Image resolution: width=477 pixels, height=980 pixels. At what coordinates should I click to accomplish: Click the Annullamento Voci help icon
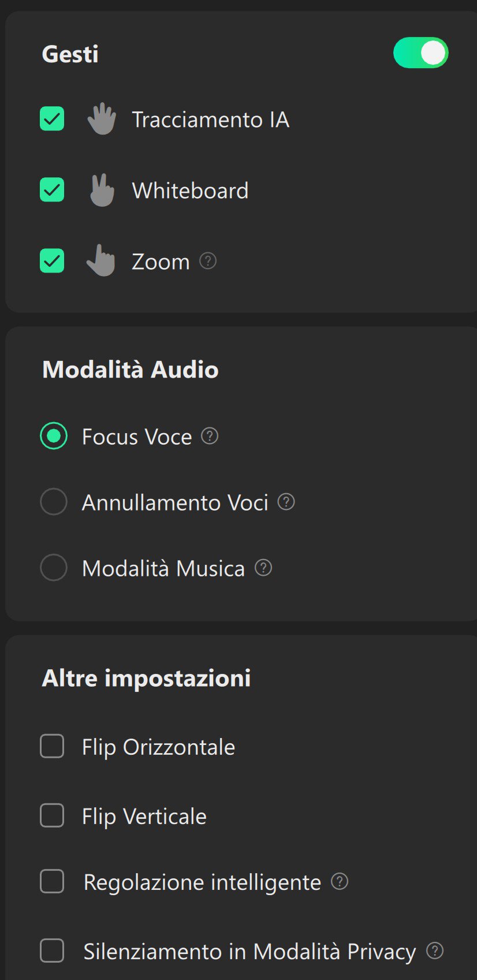[286, 502]
